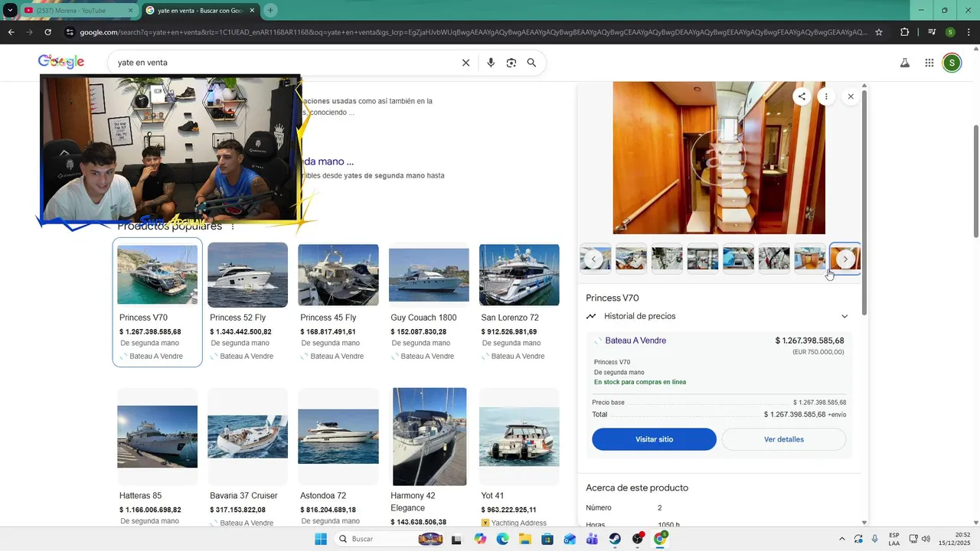The height and width of the screenshot is (551, 980).
Task: Open Search Labs flask icon
Action: tap(904, 63)
